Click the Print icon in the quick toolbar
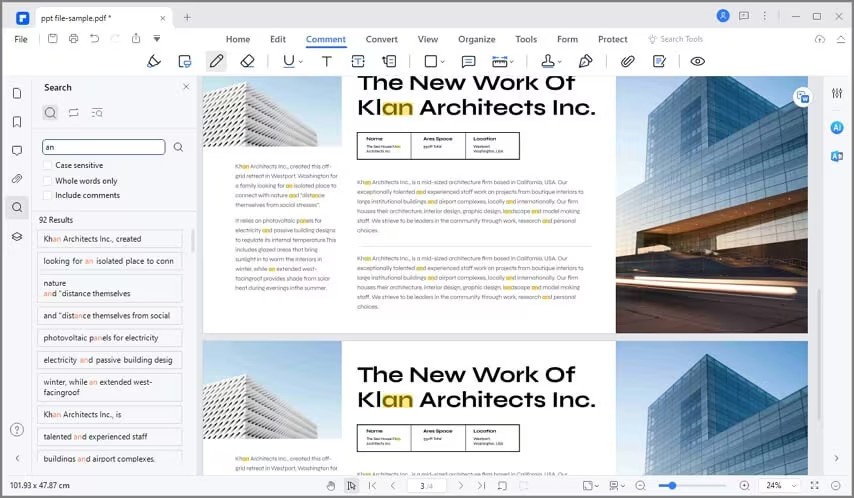 click(74, 39)
